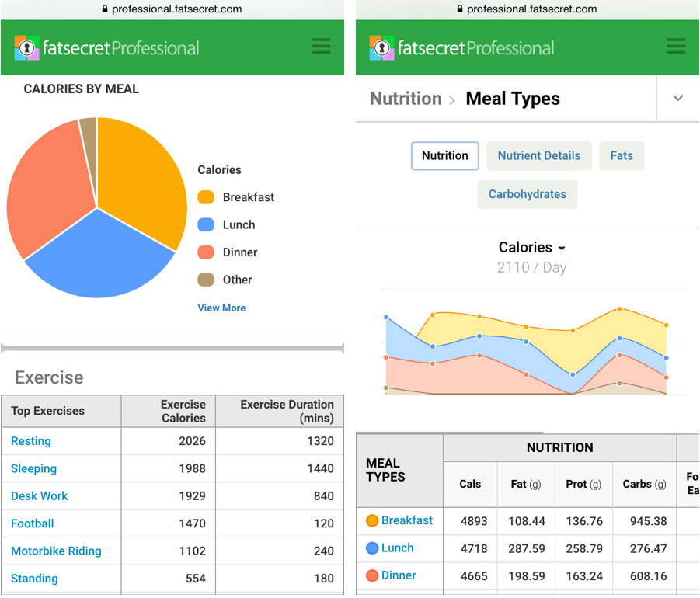Click the orange Breakfast legend swatch

point(206,197)
